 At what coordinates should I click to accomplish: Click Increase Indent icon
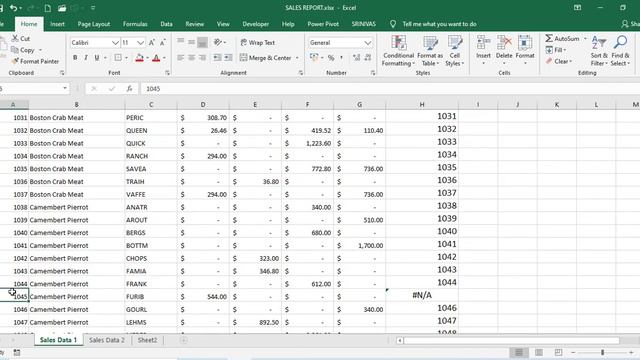tap(229, 58)
